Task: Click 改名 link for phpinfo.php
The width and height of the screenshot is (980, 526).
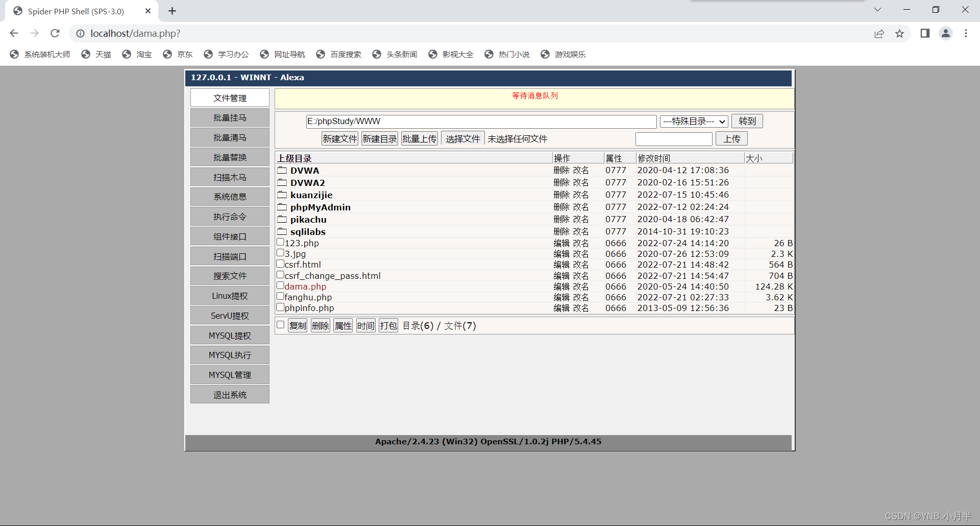Action: (x=581, y=308)
